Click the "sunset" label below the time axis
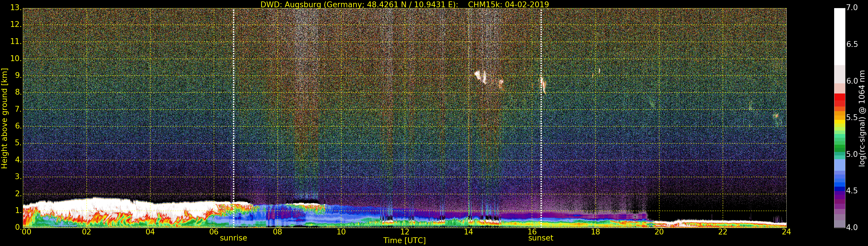 (x=541, y=238)
